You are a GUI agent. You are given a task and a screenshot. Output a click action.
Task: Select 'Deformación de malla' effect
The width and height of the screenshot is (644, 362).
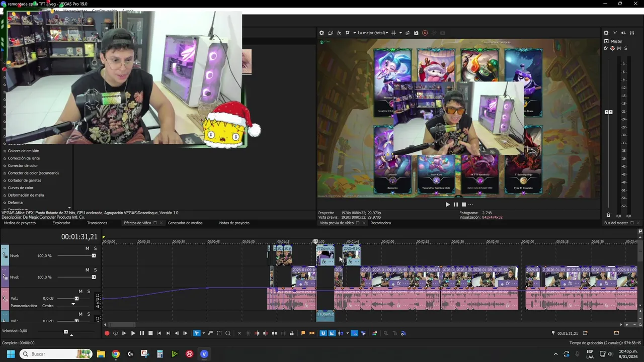(26, 195)
